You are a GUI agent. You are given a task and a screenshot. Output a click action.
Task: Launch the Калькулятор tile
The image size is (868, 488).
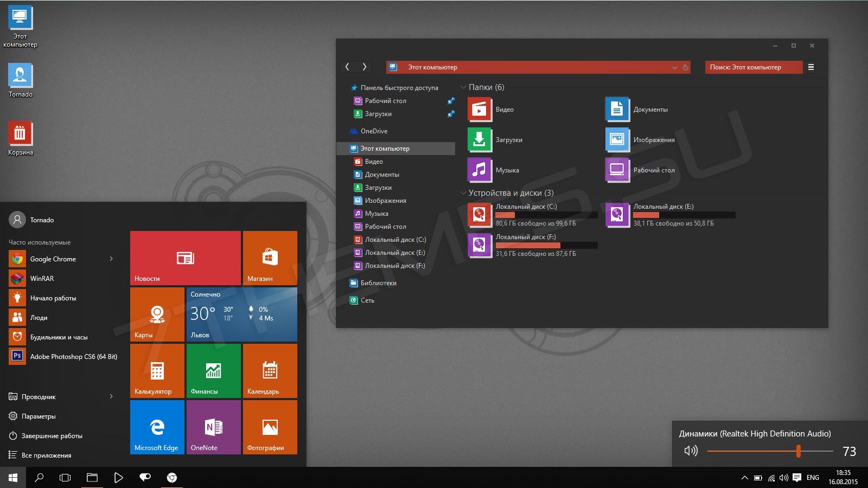click(x=157, y=371)
